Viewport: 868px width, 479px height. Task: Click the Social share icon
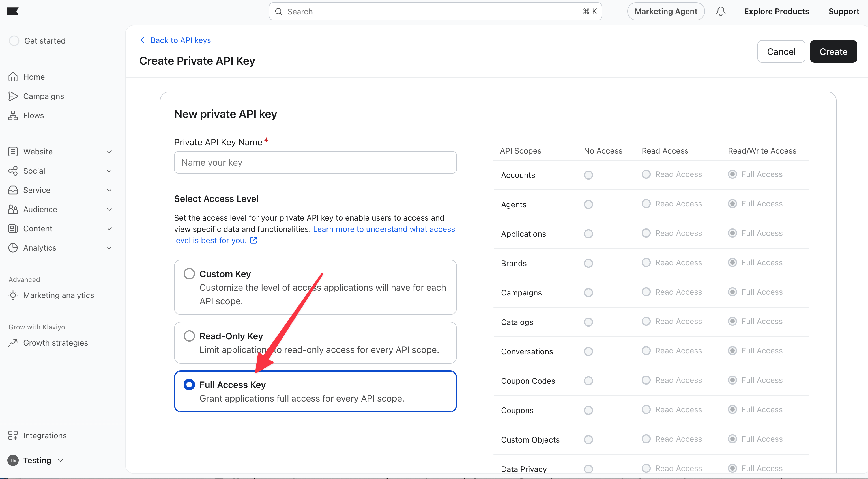(x=13, y=171)
